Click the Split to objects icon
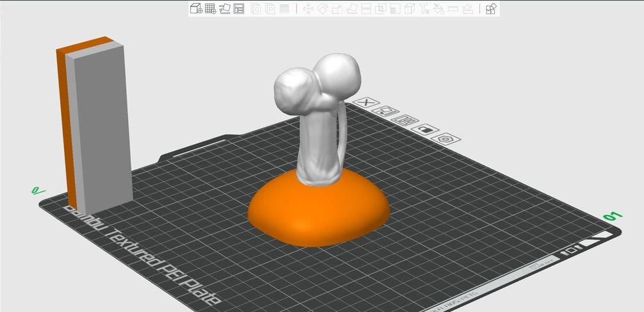The width and height of the screenshot is (644, 312). click(x=256, y=8)
